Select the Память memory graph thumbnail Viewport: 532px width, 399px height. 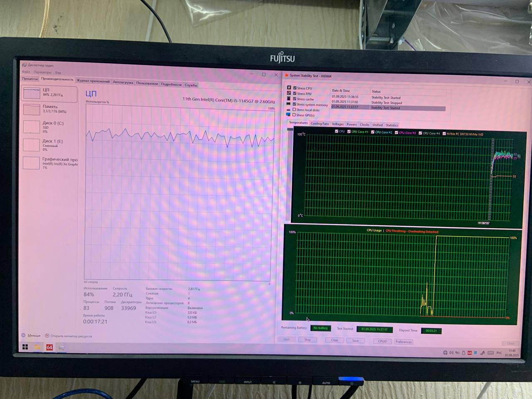pyautogui.click(x=32, y=109)
